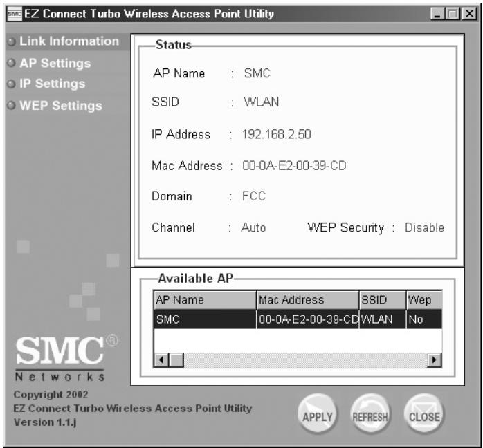Click the WLAN cell in AP table
Screen dimensions: 483x448
click(383, 319)
